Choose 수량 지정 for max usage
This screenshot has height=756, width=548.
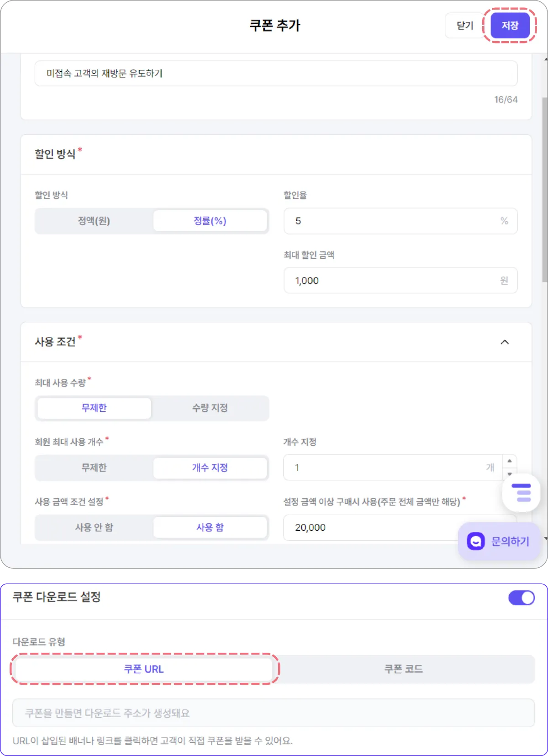pos(210,408)
